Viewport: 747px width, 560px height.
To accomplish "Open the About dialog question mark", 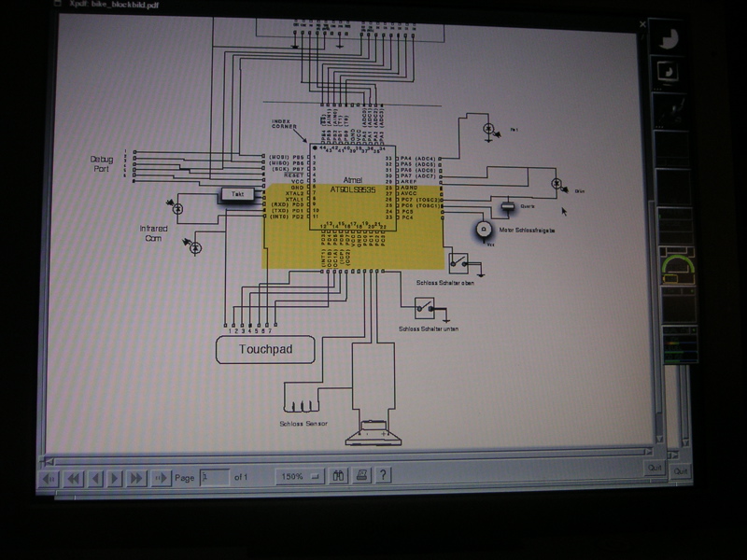I will tap(382, 475).
